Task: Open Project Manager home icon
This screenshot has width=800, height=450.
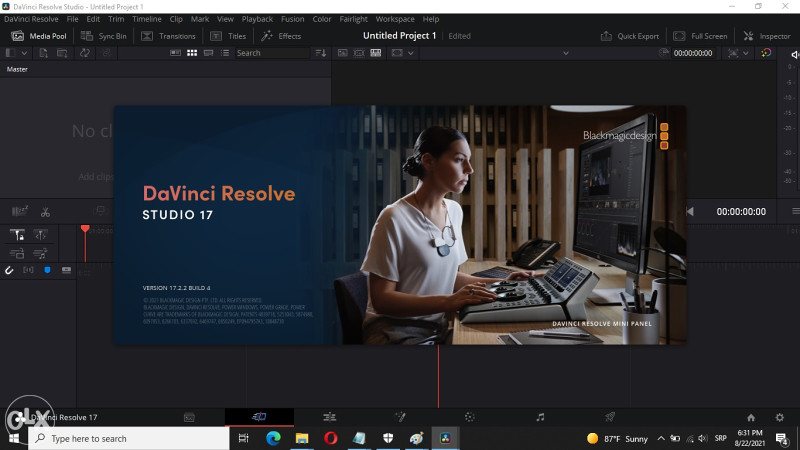Action: [751, 417]
